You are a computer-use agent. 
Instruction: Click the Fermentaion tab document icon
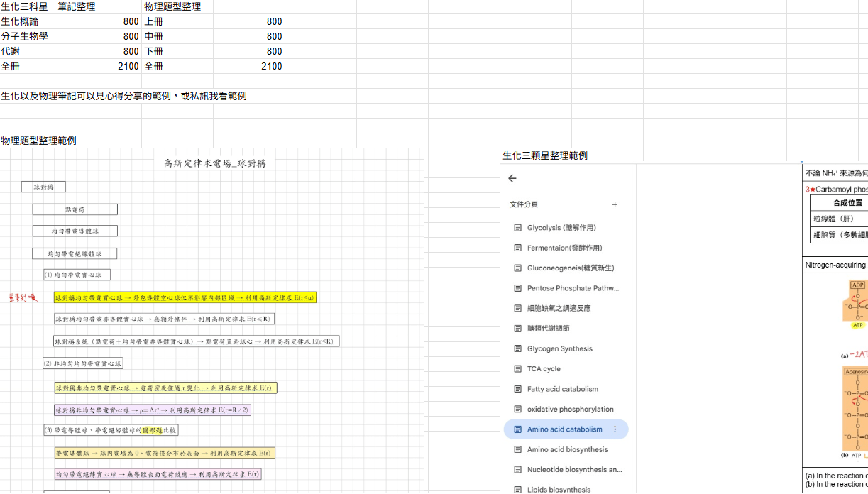[517, 248]
